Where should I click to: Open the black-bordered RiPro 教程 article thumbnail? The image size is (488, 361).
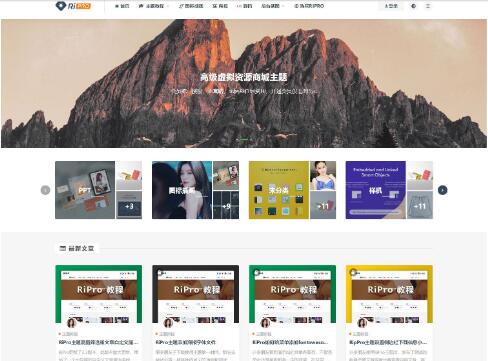(x=196, y=294)
